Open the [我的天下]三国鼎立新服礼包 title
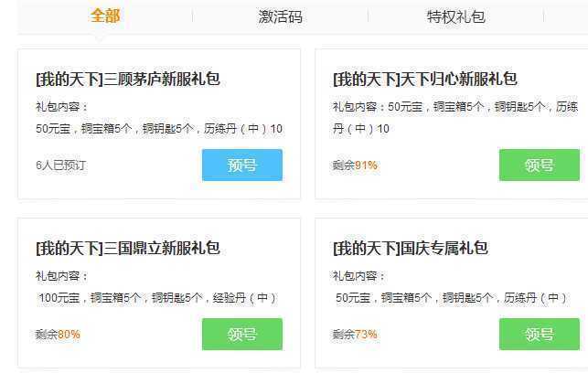This screenshot has width=588, height=373. coord(127,248)
